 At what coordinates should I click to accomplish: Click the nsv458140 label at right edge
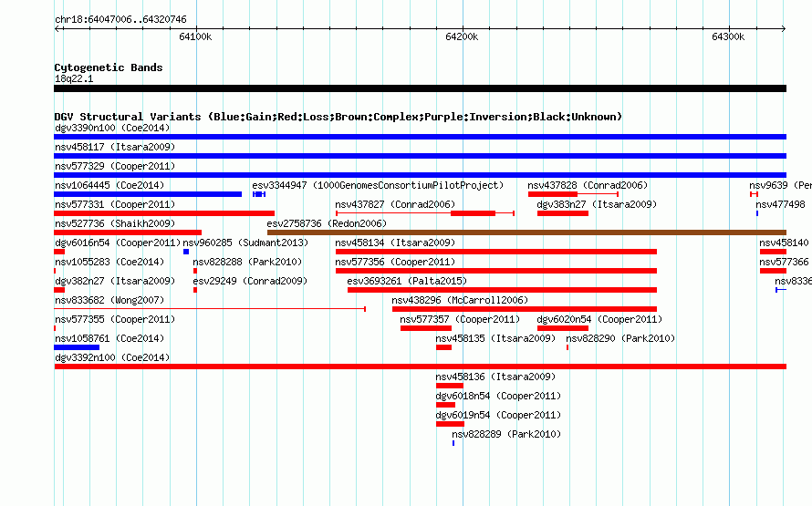click(x=784, y=243)
